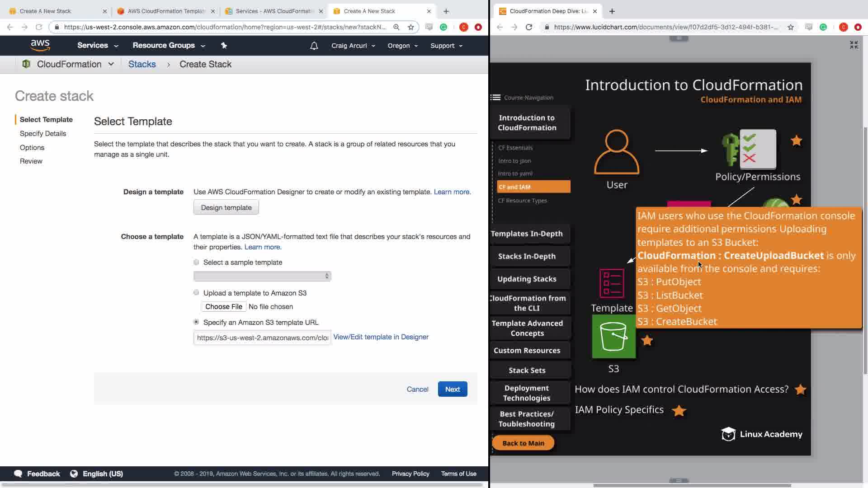
Task: Click the S3 bucket icon in diagram
Action: pyautogui.click(x=613, y=337)
